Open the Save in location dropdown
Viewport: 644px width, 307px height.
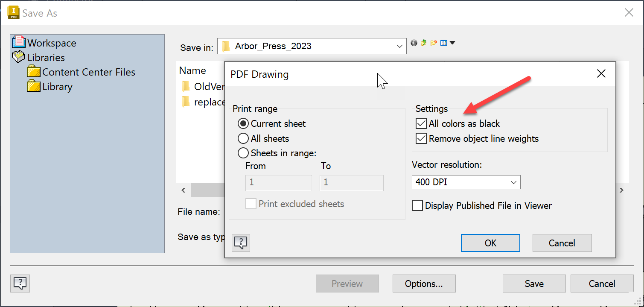tap(399, 46)
